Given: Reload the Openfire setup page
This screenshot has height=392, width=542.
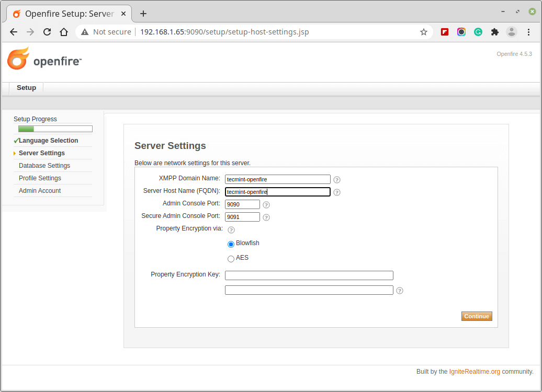Looking at the screenshot, I should click(47, 32).
